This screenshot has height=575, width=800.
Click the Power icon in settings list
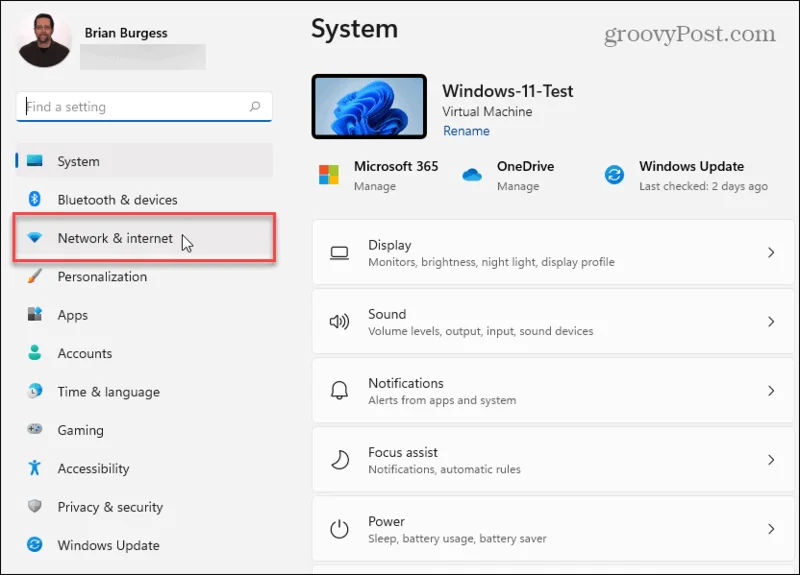(x=339, y=529)
